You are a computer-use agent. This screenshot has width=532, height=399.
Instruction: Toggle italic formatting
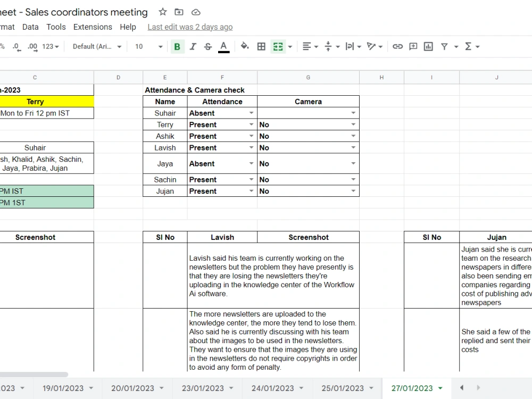pos(193,46)
